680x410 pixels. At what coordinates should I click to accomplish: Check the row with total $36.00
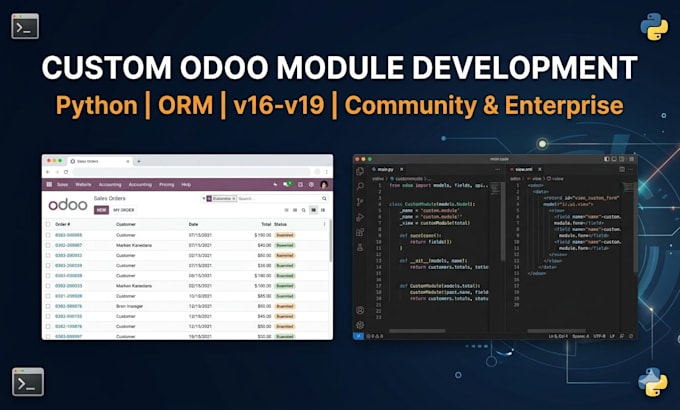coord(48,266)
